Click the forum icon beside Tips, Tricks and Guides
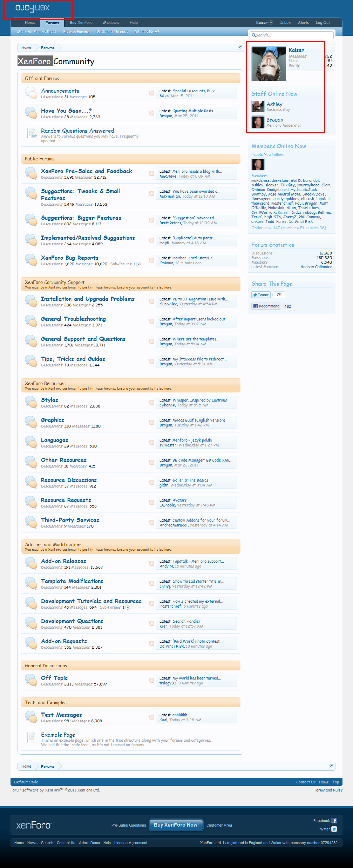Viewport: 353px width, 868px height. [x=31, y=361]
